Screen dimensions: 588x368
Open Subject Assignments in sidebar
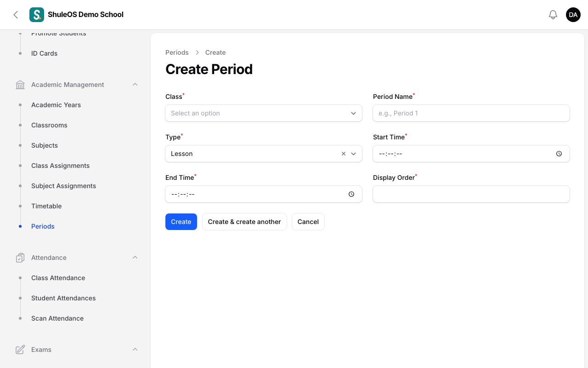(x=64, y=186)
